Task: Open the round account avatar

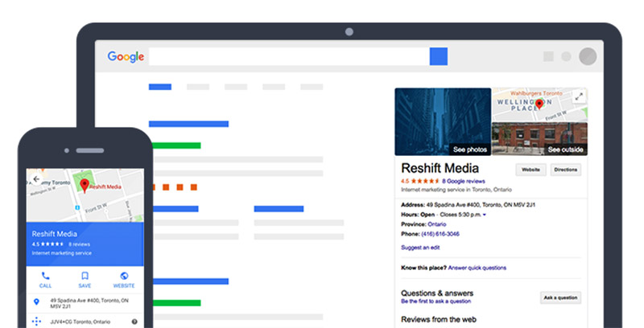Action: click(588, 56)
